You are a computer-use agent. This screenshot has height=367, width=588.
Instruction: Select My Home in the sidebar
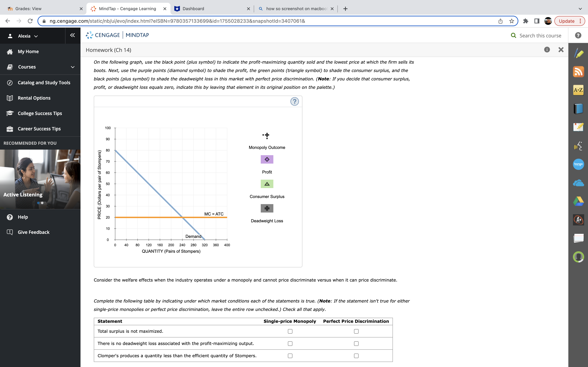(28, 51)
